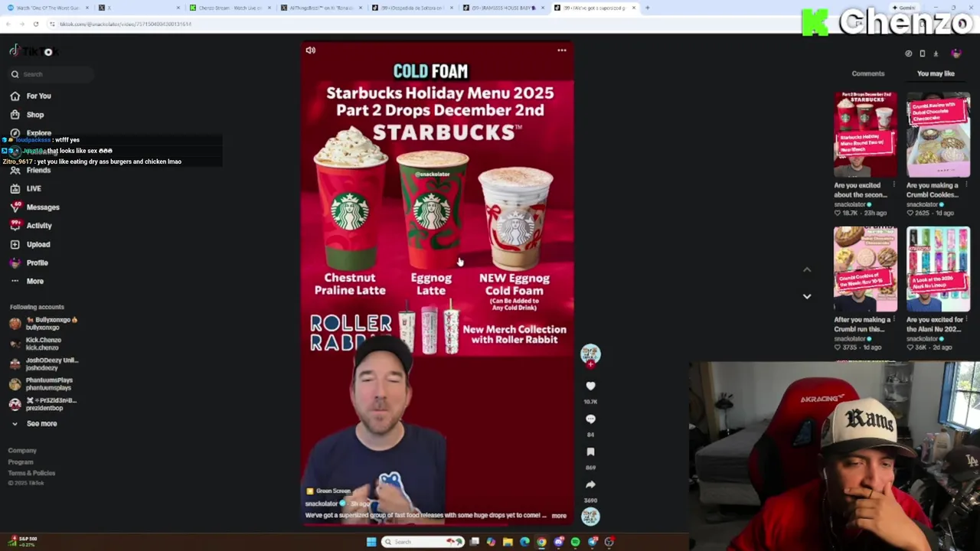Open phantuumsplays following account
Image resolution: width=980 pixels, height=551 pixels.
(42, 383)
